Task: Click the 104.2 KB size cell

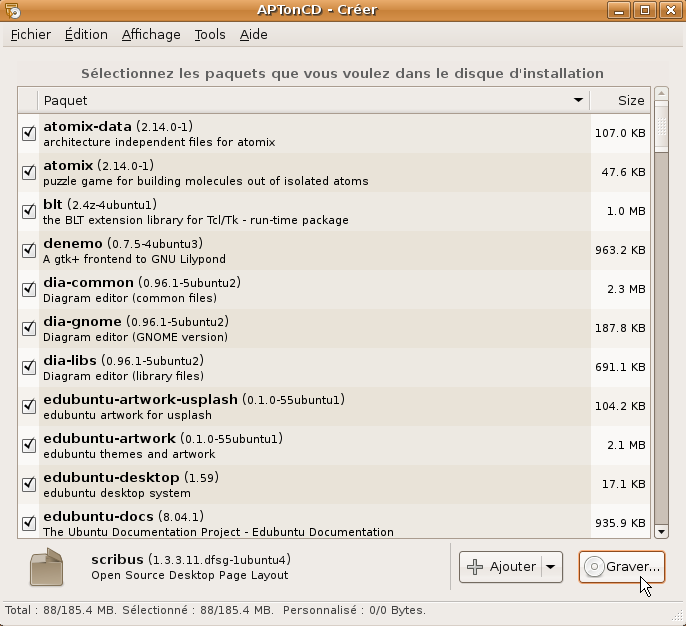Action: (x=620, y=406)
